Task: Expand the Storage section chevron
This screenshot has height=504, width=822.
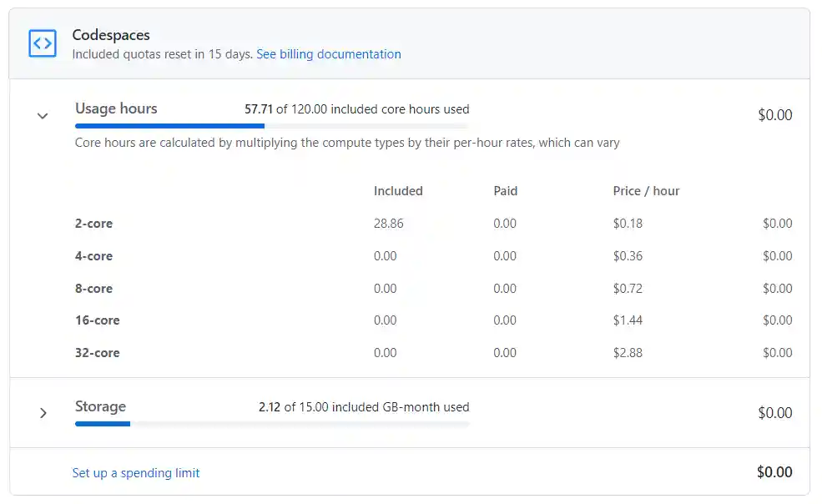Action: pos(43,413)
